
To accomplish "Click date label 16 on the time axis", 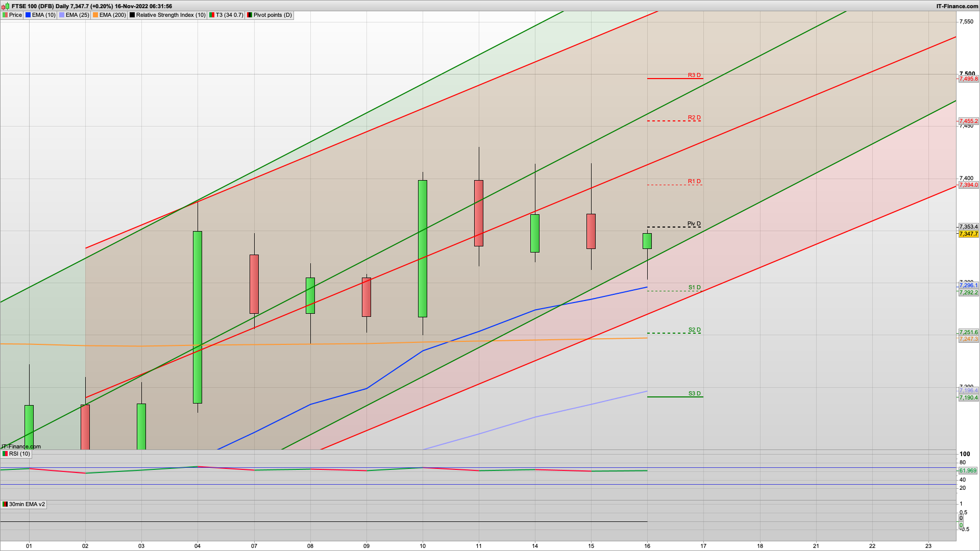I will (x=647, y=546).
